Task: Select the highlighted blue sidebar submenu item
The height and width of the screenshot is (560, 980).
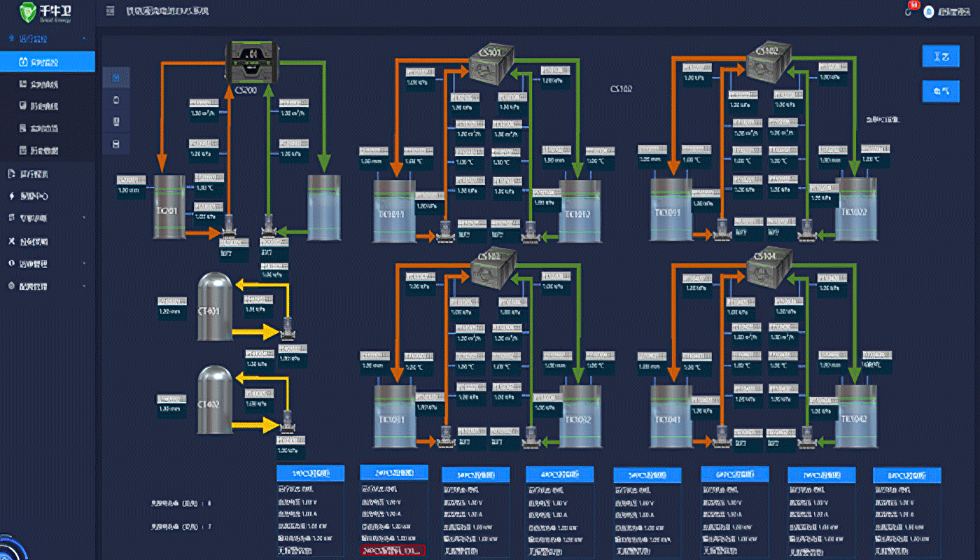Action: (47, 62)
